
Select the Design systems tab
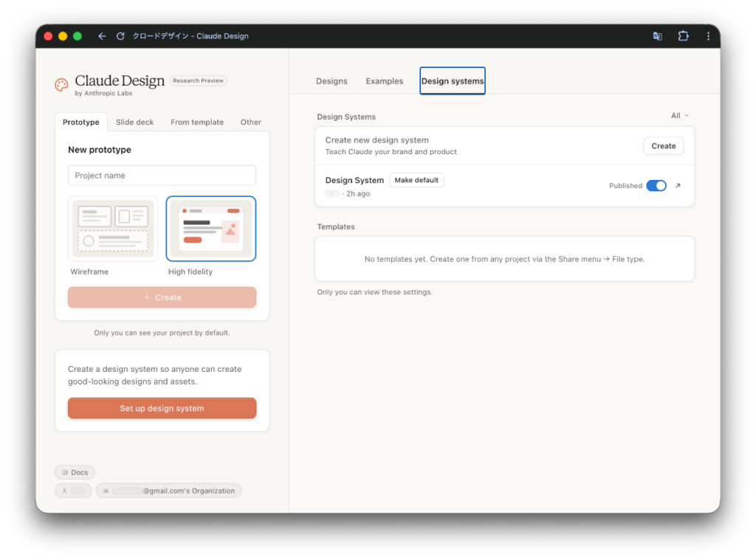tap(453, 81)
